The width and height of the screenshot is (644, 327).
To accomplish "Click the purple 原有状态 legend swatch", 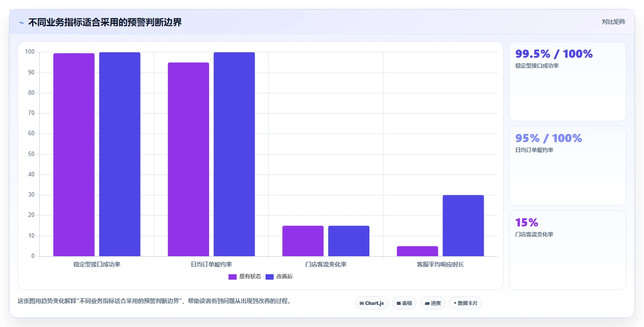I will [233, 276].
